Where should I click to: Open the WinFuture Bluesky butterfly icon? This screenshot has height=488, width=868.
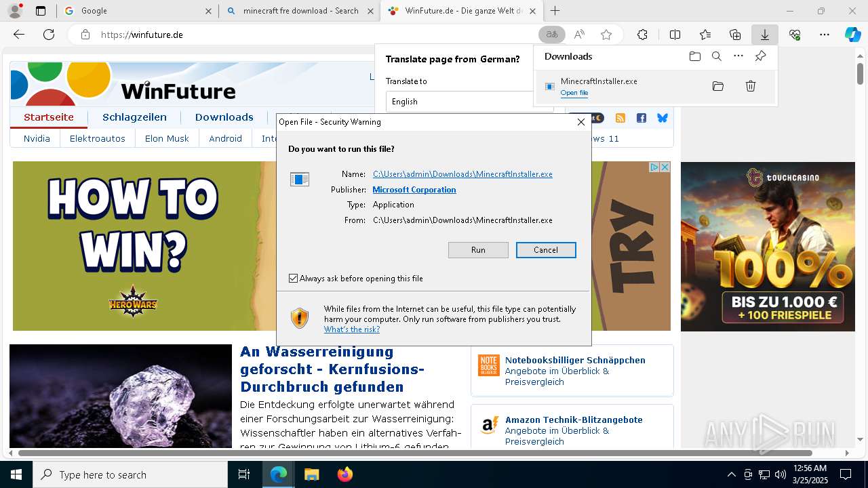663,118
